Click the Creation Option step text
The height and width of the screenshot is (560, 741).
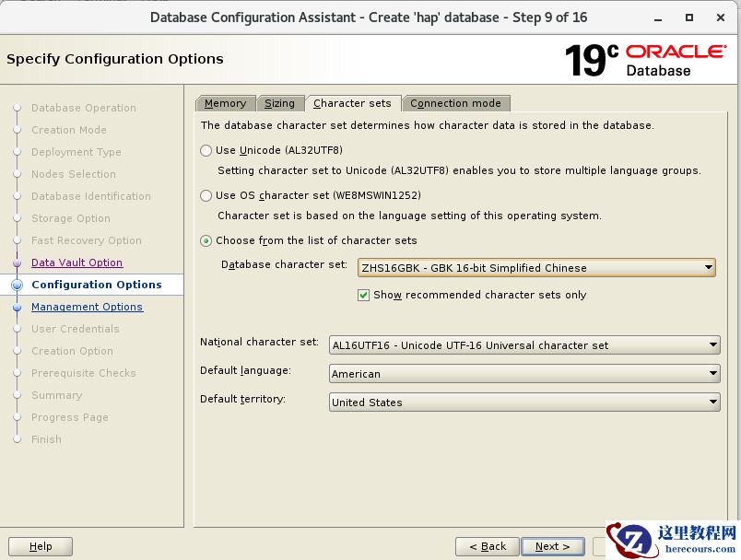pyautogui.click(x=72, y=351)
